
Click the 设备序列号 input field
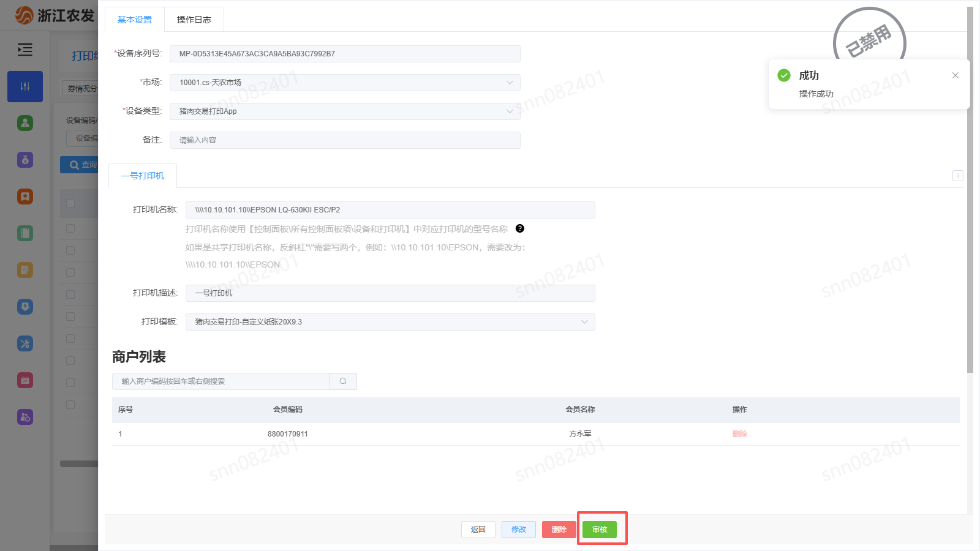tap(345, 54)
